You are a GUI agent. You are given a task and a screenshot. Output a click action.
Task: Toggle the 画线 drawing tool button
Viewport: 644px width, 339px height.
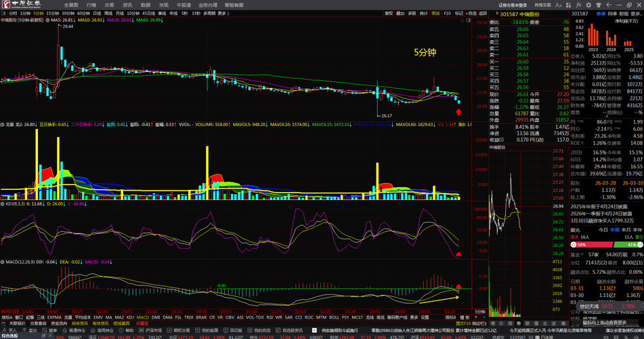click(x=435, y=13)
